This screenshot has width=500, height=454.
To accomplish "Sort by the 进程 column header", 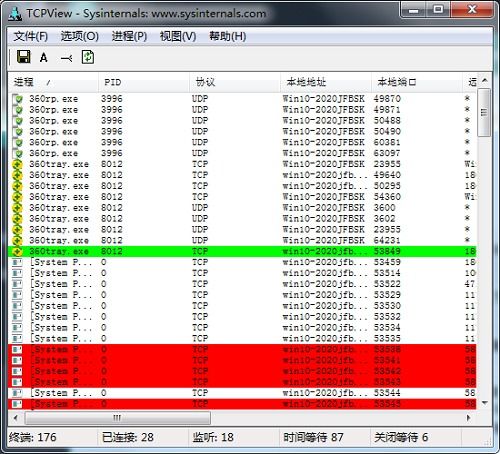I will [53, 82].
